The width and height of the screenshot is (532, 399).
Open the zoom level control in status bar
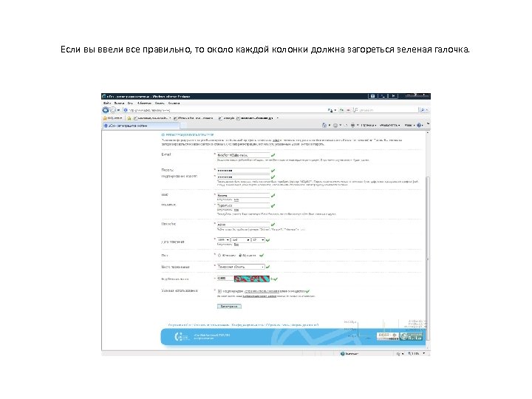(416, 353)
